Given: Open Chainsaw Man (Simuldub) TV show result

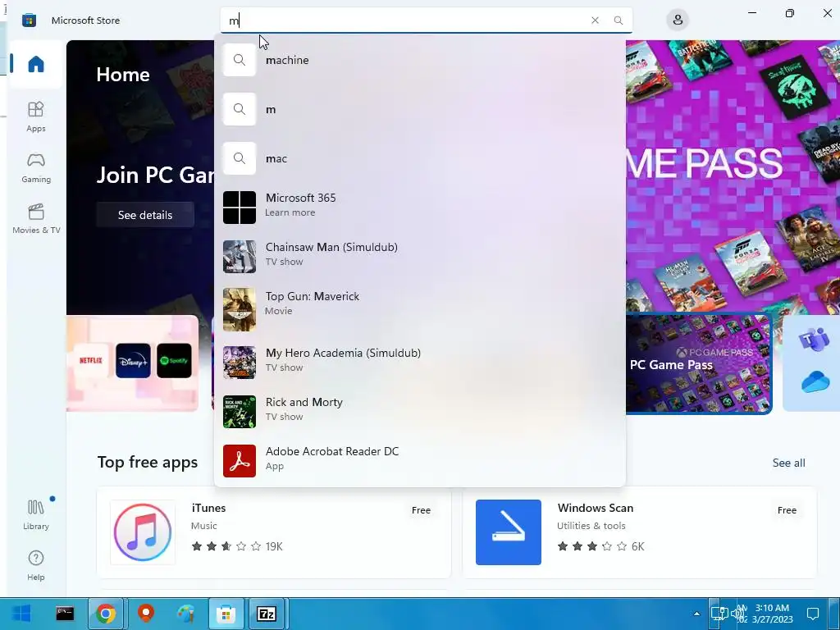Looking at the screenshot, I should point(419,257).
